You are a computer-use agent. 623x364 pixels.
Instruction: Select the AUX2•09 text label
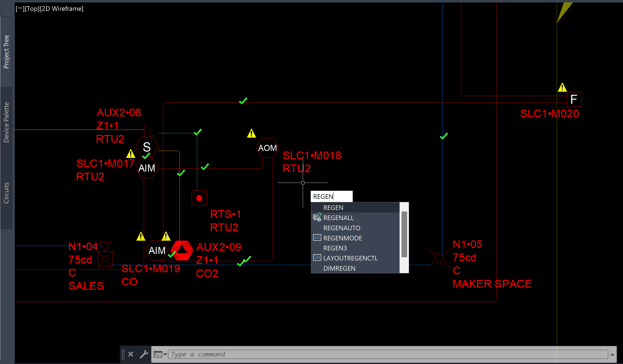point(219,247)
